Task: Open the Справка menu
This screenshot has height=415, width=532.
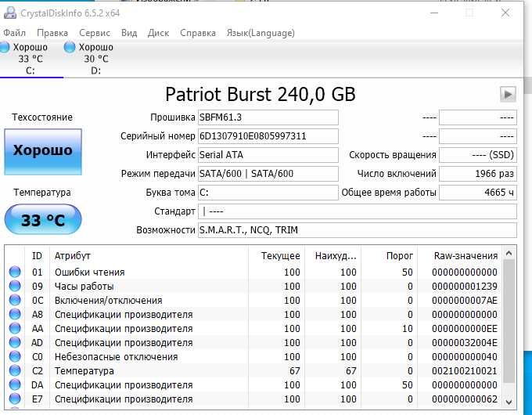Action: point(198,33)
